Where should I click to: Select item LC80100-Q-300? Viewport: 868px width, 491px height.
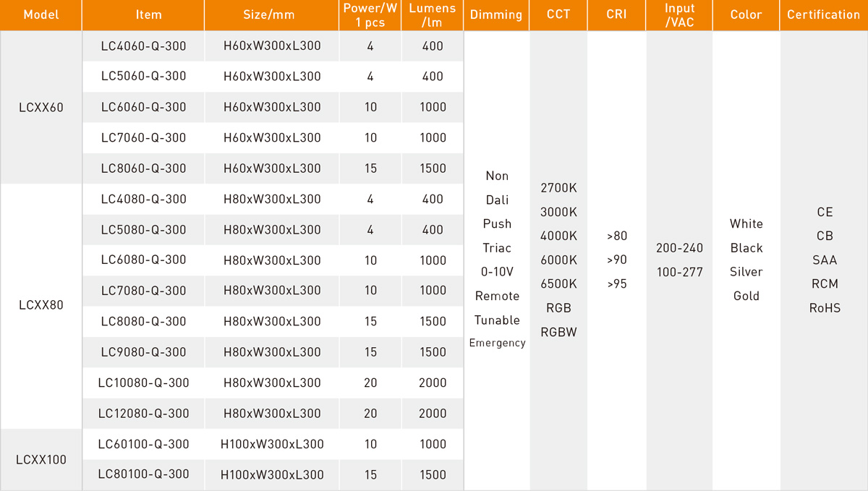143,474
